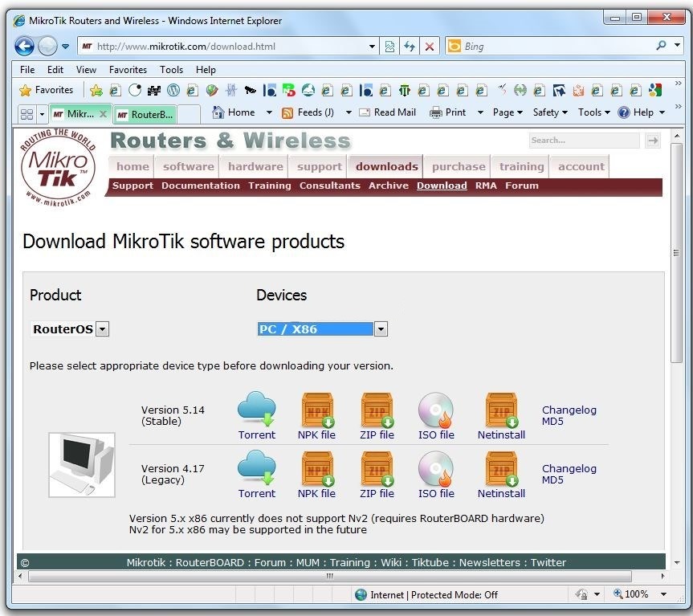Open the File menu
The height and width of the screenshot is (616, 693).
coord(27,70)
